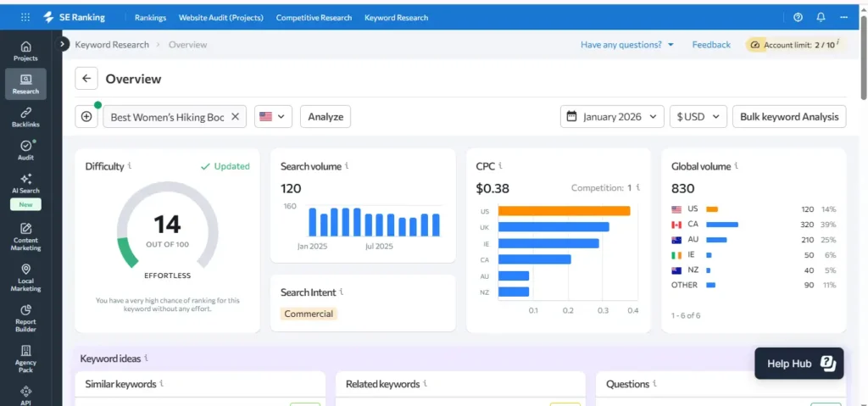Image resolution: width=868 pixels, height=406 pixels.
Task: Open the top bar more options menu
Action: (x=843, y=17)
